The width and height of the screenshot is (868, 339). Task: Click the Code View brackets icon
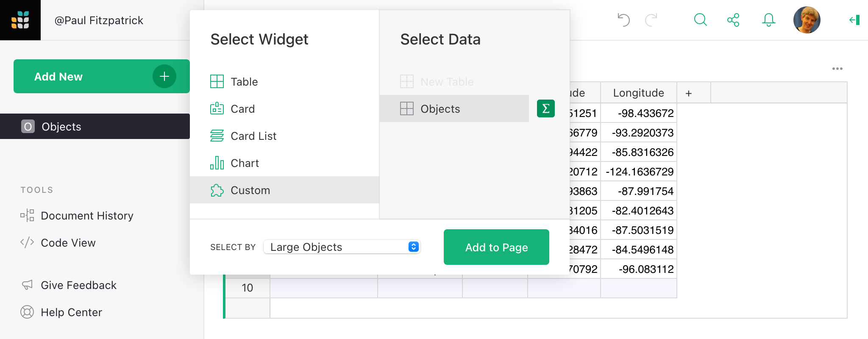click(27, 242)
